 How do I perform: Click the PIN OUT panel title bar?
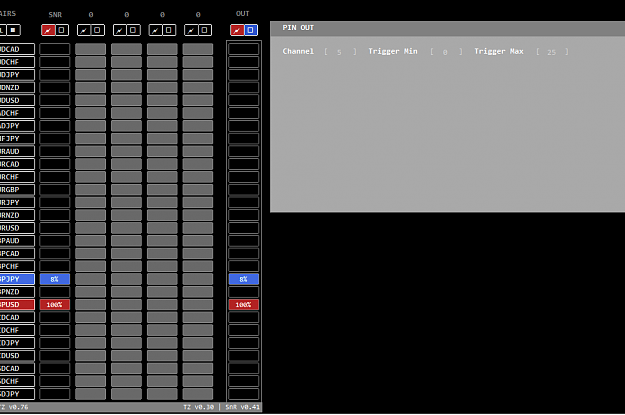(x=448, y=28)
